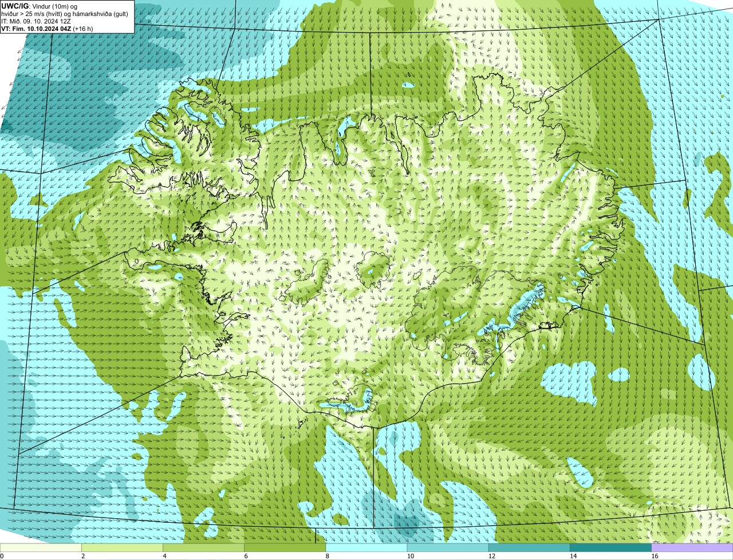
Task: Pick the 10–12 m/s light teal legend segment
Action: (448, 548)
